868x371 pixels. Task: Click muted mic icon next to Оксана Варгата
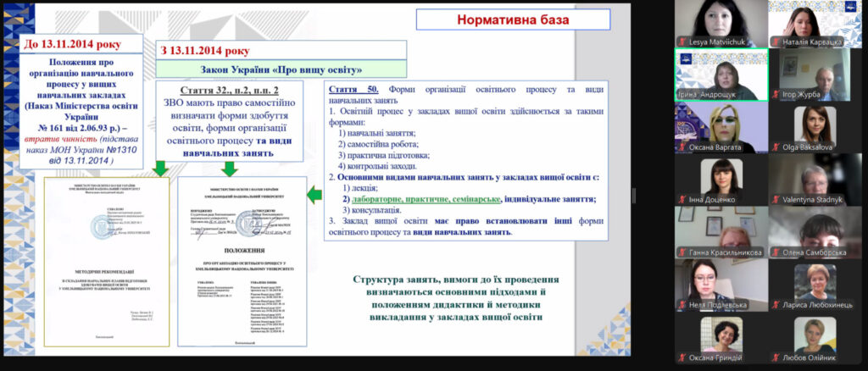pyautogui.click(x=682, y=147)
